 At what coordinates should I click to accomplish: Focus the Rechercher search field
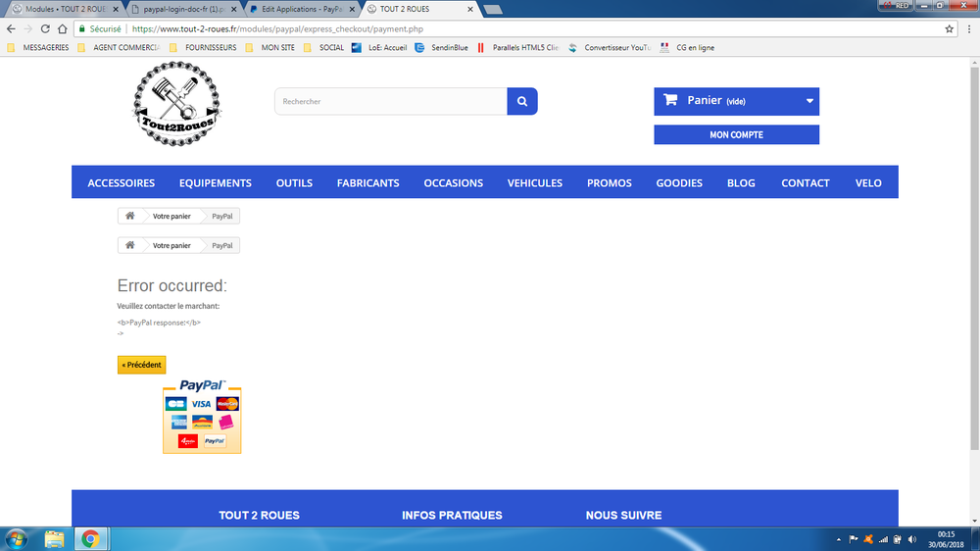(x=391, y=101)
